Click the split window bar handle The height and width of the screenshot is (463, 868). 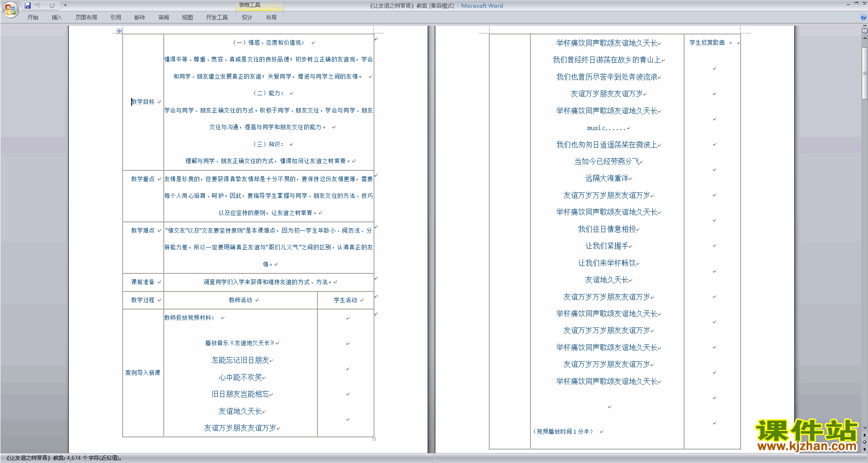[864, 26]
